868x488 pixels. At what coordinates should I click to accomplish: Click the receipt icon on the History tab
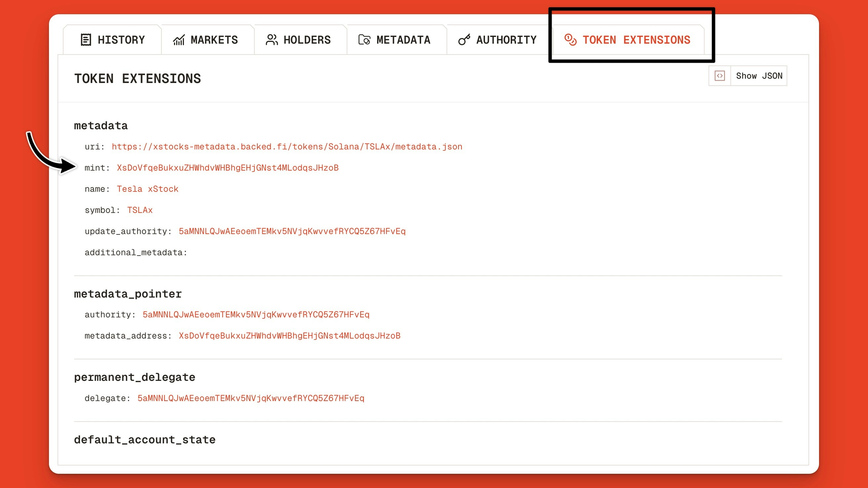(86, 39)
